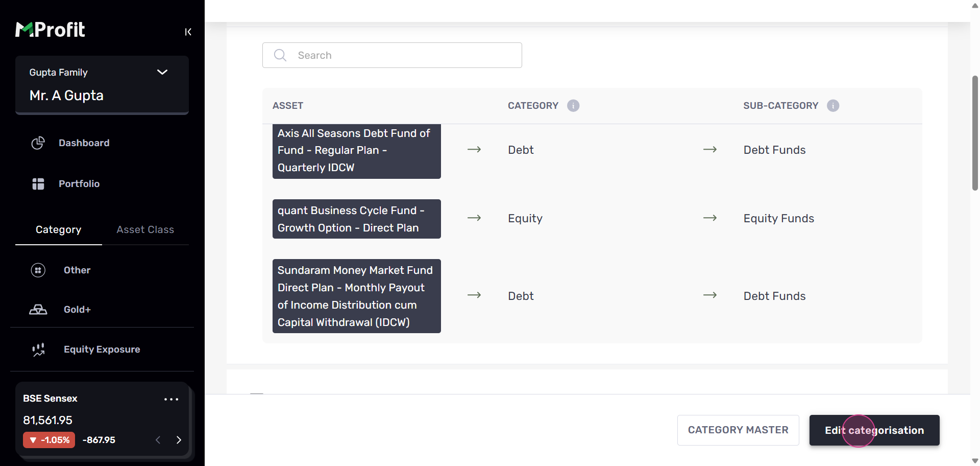Screen dimensions: 980x466
Task: Click the search magnifier icon
Action: 280,55
